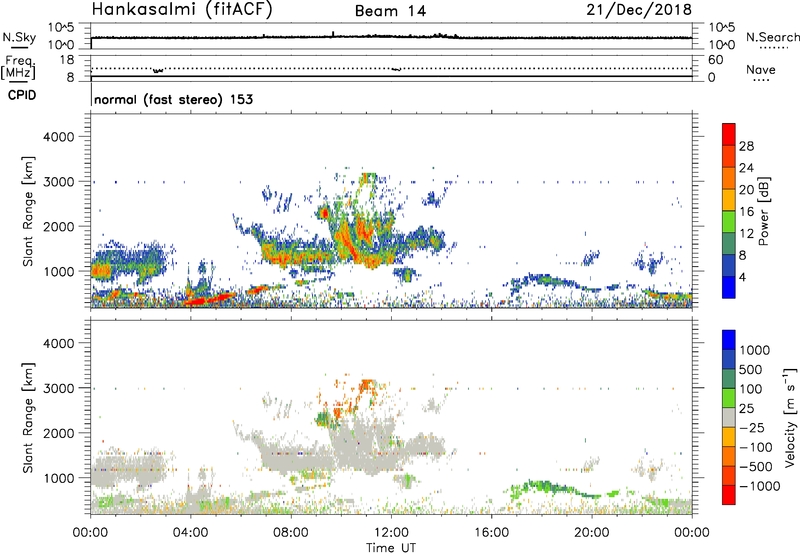The image size is (800, 554).
Task: Click the grey segment of velocity colorbar
Action: (x=729, y=418)
